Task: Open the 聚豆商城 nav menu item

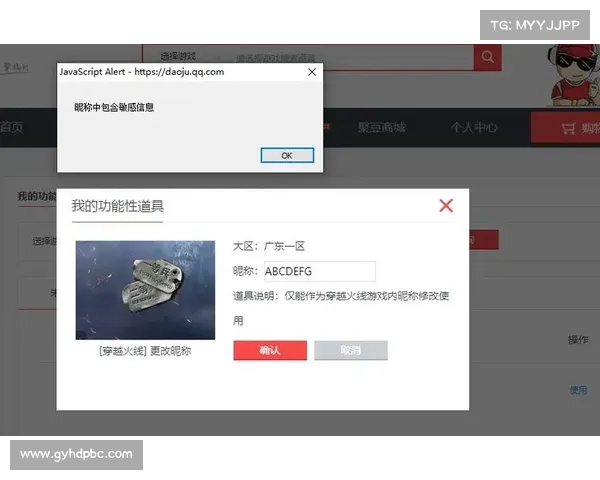Action: pos(382,128)
